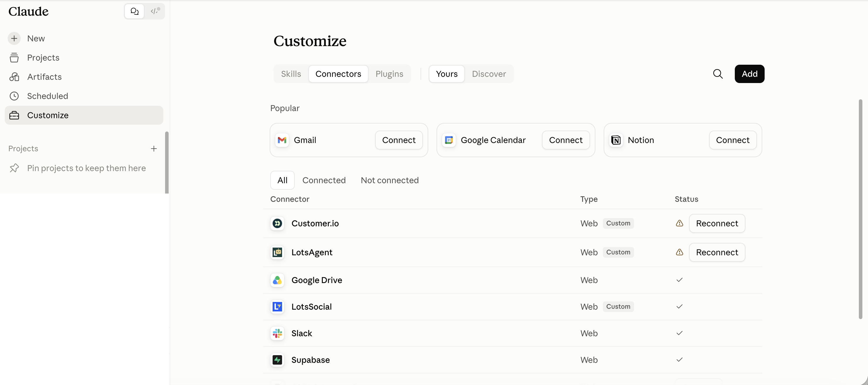Filter by Not connected connectors
The width and height of the screenshot is (868, 385).
tap(390, 180)
